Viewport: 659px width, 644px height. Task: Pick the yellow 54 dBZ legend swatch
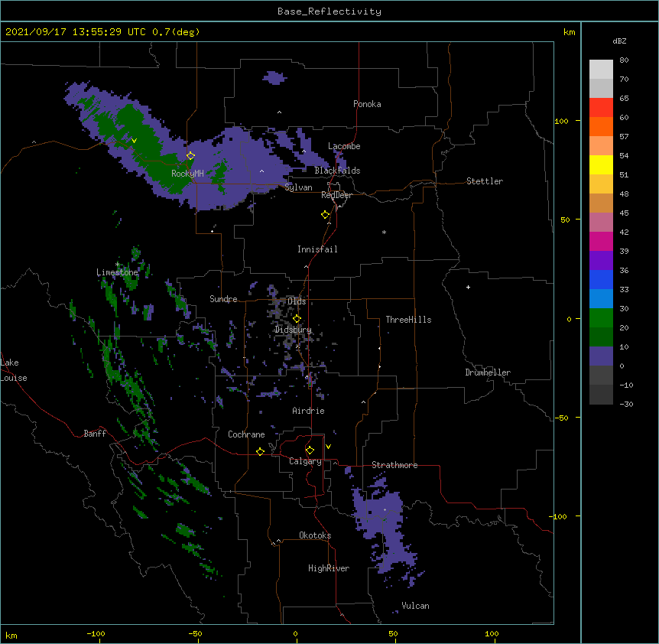tap(601, 164)
